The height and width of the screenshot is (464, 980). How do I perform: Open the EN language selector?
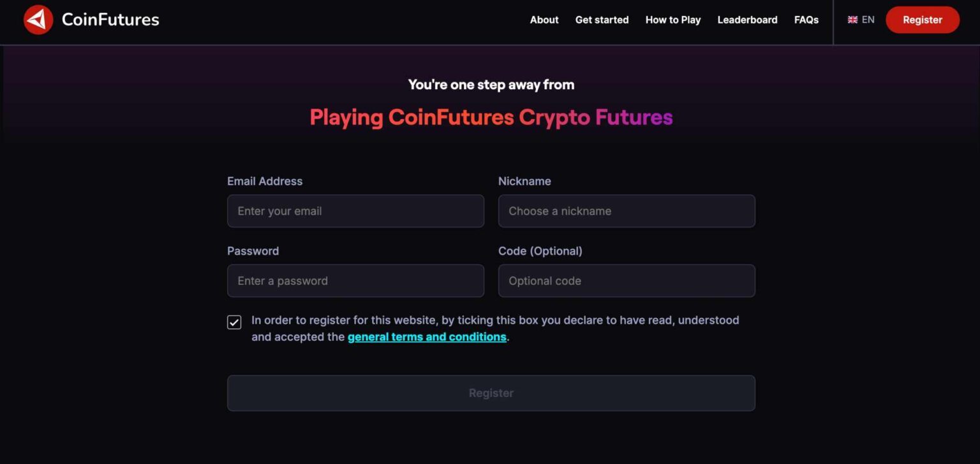(x=861, y=20)
